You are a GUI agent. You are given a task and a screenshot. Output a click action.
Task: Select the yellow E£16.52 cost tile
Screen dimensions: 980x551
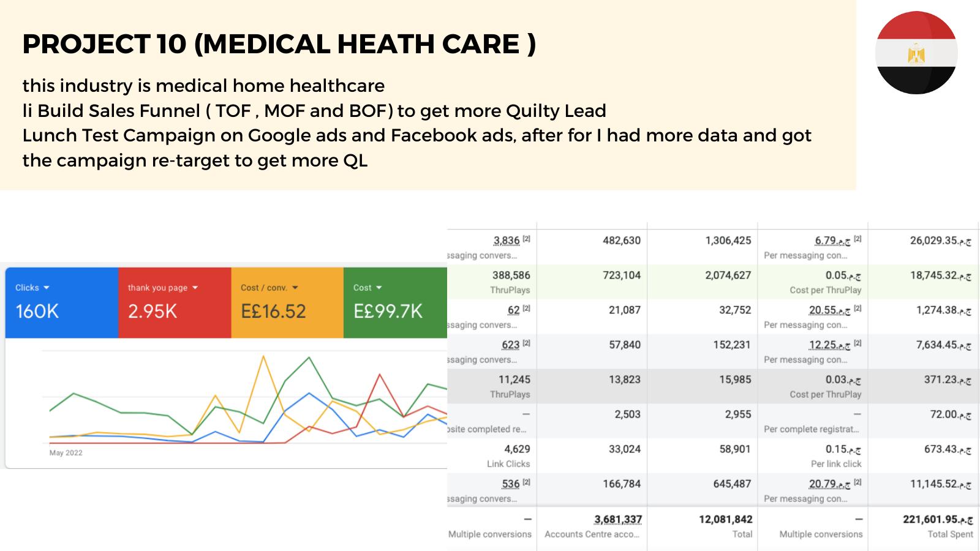click(x=287, y=302)
